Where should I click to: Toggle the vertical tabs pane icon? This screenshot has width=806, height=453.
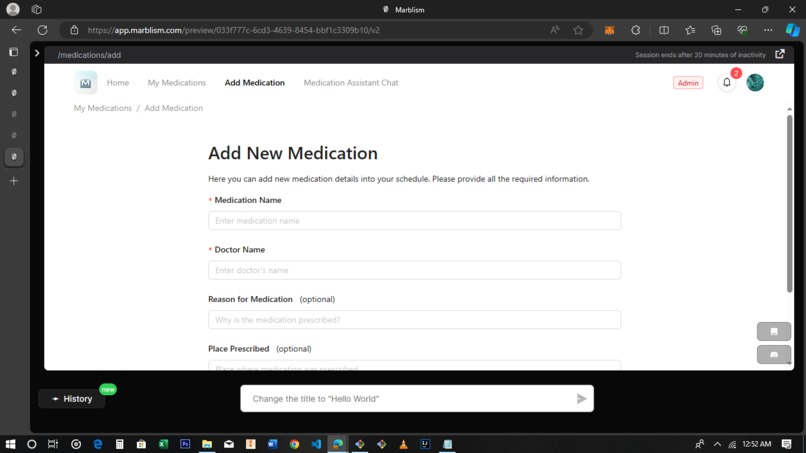click(14, 52)
